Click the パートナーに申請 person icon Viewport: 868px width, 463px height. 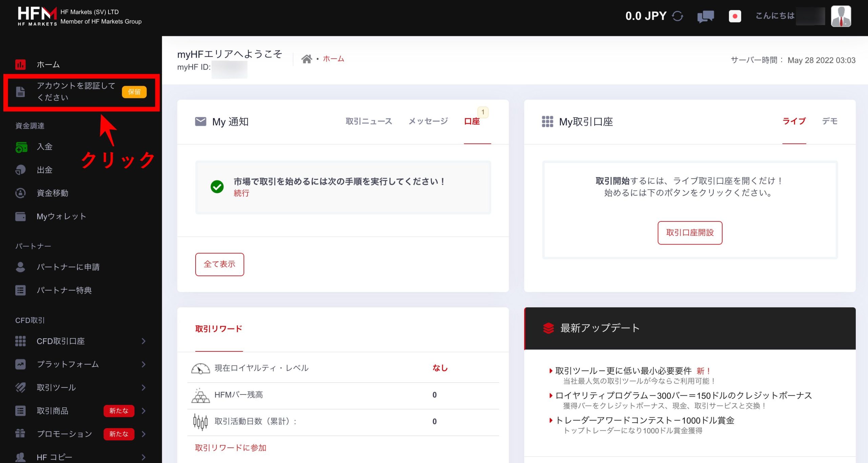click(21, 267)
